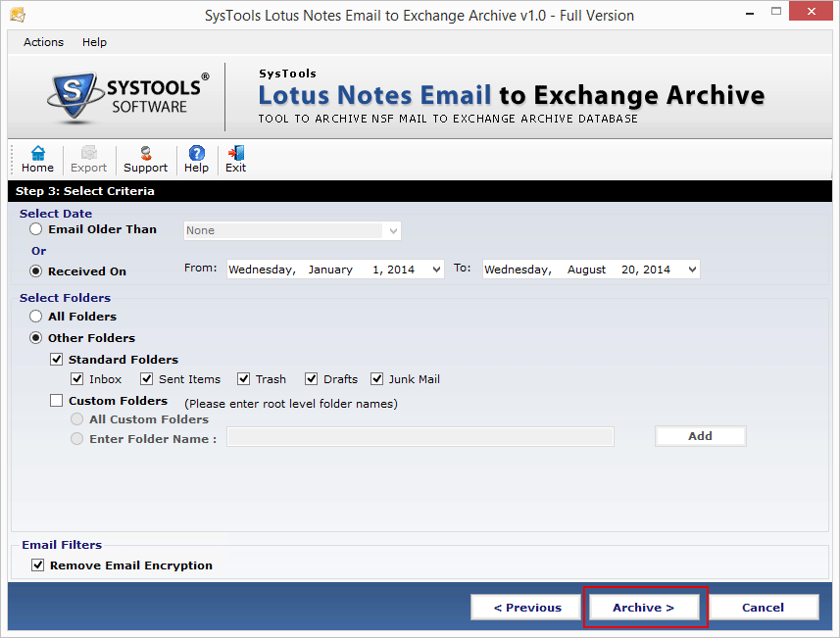Click the Cancel button
This screenshot has width=840, height=638.
[x=763, y=608]
